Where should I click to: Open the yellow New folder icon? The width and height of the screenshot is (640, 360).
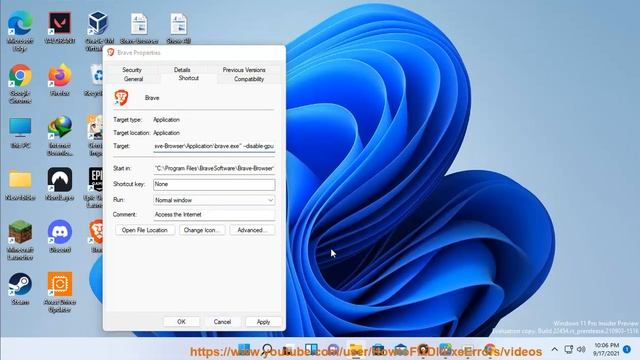pos(20,180)
